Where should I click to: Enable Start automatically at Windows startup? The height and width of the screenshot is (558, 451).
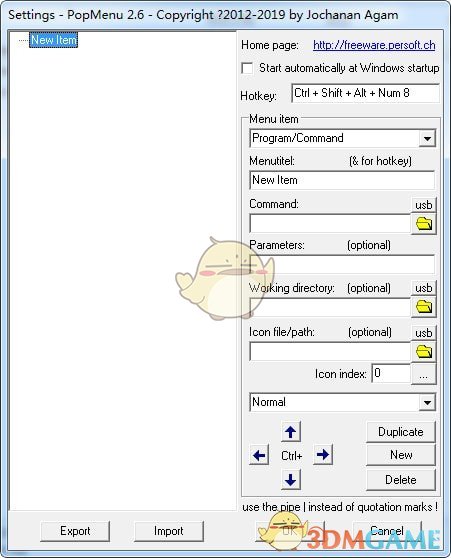click(x=247, y=68)
